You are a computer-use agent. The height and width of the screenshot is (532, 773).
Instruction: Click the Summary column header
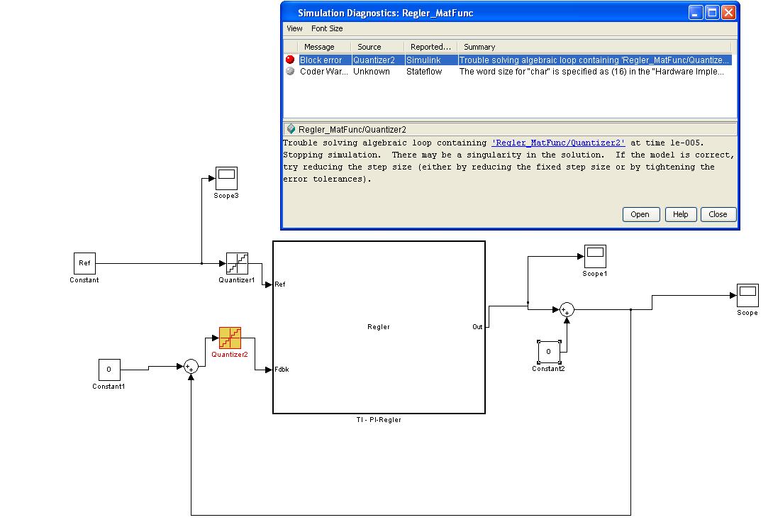(479, 47)
